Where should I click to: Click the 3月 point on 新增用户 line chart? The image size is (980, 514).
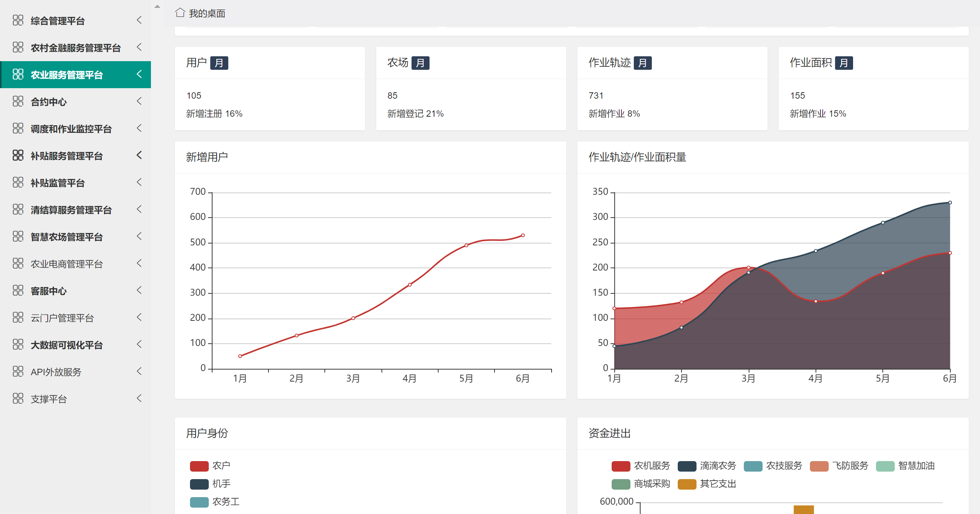tap(353, 318)
